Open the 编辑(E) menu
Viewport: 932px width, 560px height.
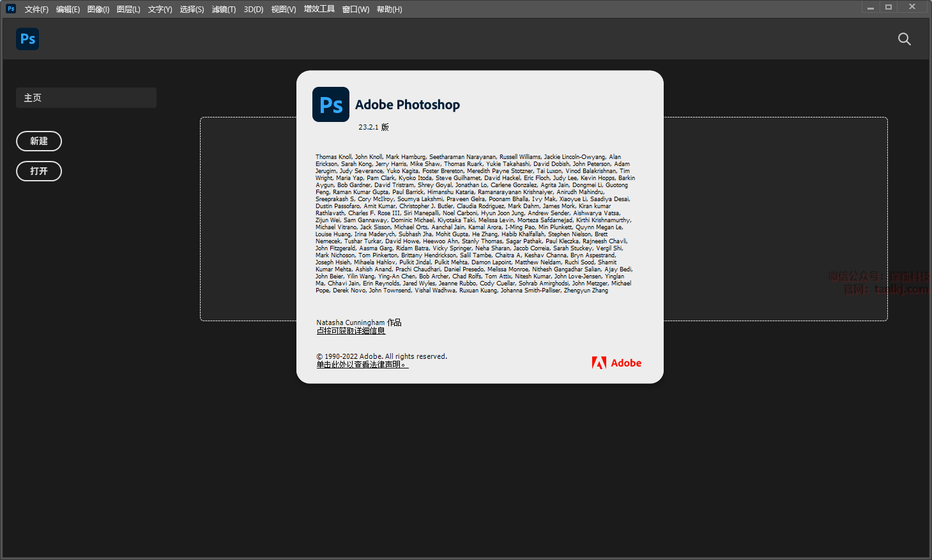tap(68, 10)
